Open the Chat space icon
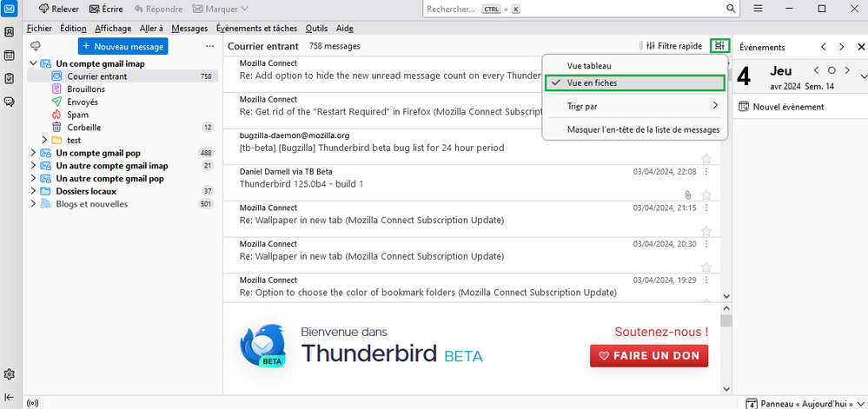The width and height of the screenshot is (868, 409). [9, 102]
